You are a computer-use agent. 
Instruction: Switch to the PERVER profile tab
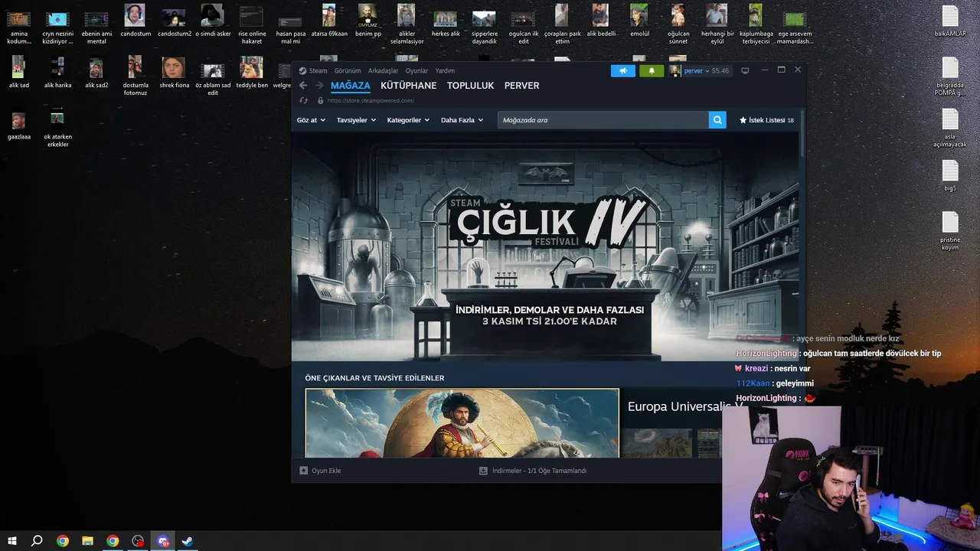(521, 86)
